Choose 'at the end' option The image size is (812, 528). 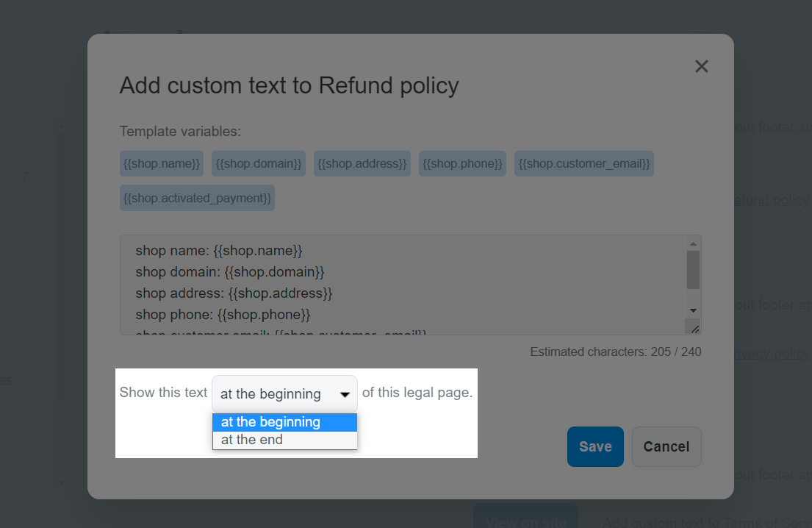click(284, 440)
